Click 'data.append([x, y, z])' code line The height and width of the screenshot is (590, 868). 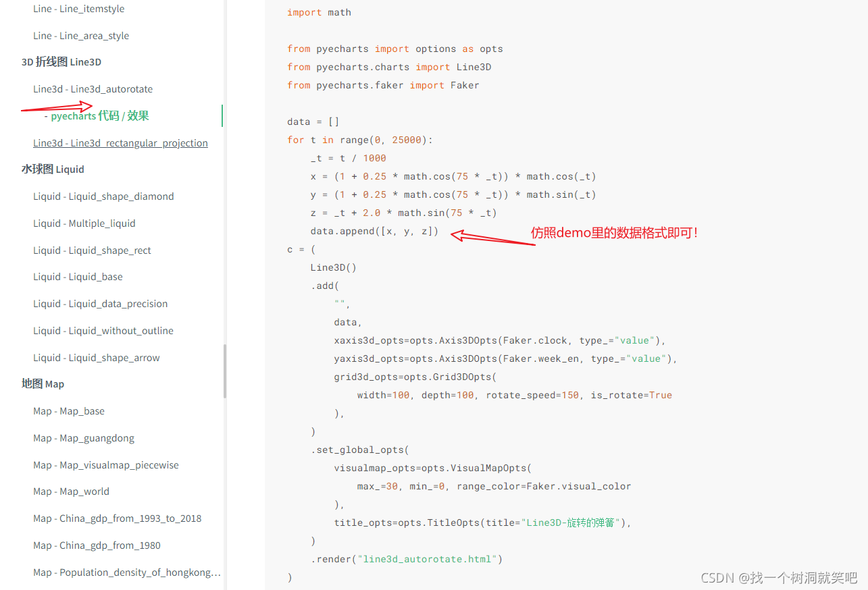(375, 231)
